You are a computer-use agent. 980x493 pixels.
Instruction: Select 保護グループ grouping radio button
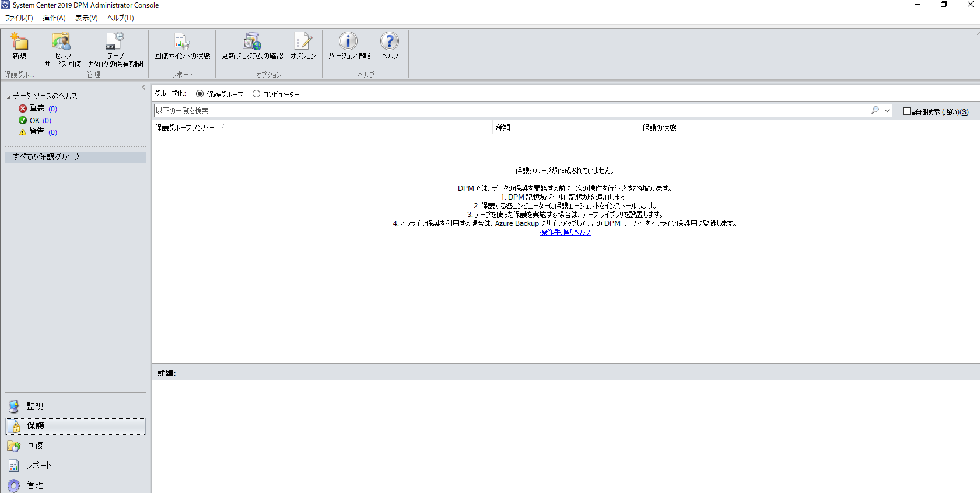[x=200, y=94]
